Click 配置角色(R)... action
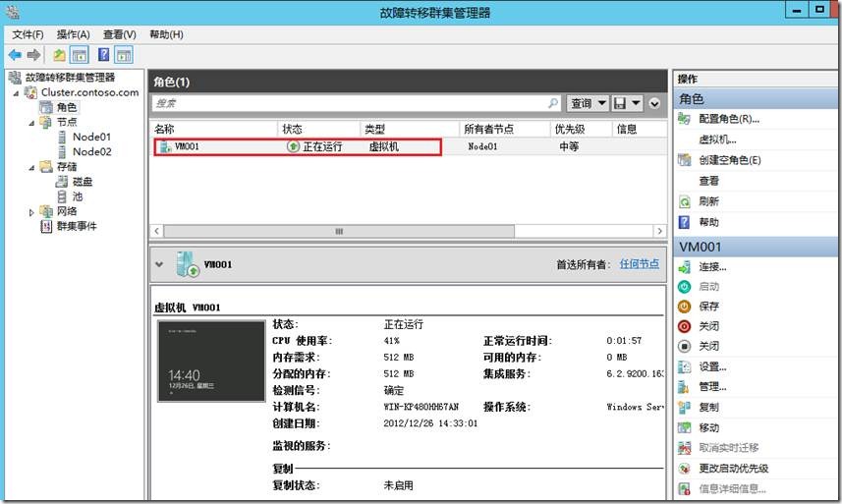Screen dimensions: 842x504 click(729, 119)
